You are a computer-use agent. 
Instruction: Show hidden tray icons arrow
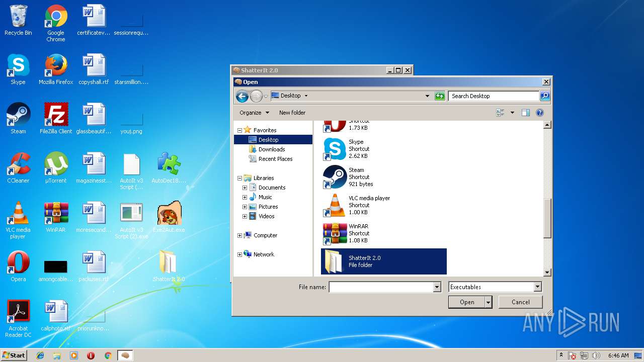point(561,355)
